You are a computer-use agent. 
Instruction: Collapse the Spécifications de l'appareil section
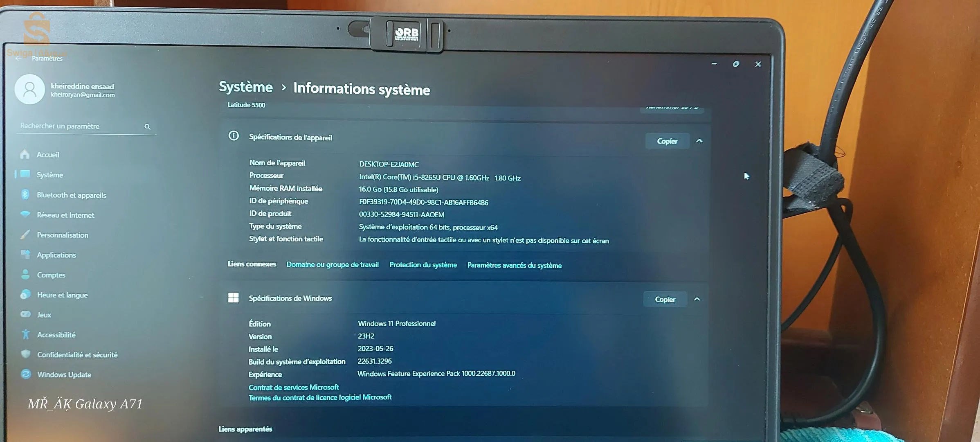tap(699, 141)
